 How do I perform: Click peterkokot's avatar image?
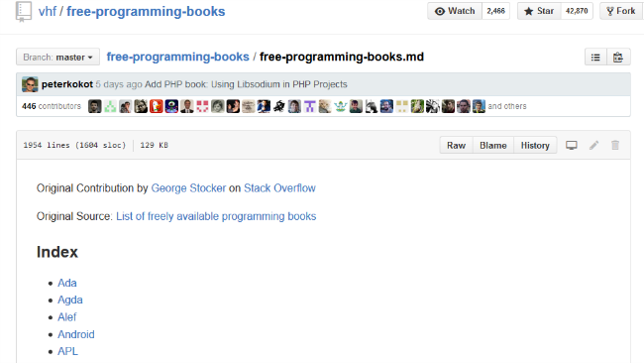pos(30,84)
